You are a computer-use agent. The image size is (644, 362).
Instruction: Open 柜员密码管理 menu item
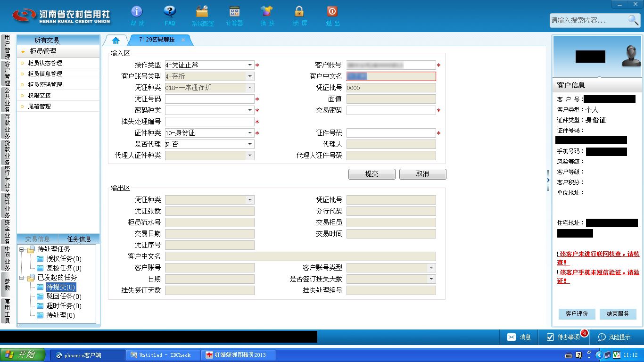click(x=45, y=85)
